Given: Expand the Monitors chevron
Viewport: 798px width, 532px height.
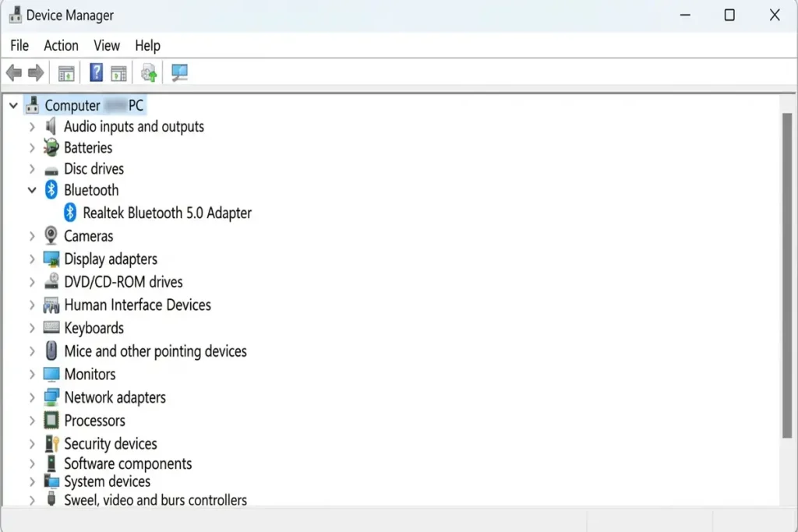Looking at the screenshot, I should (32, 375).
